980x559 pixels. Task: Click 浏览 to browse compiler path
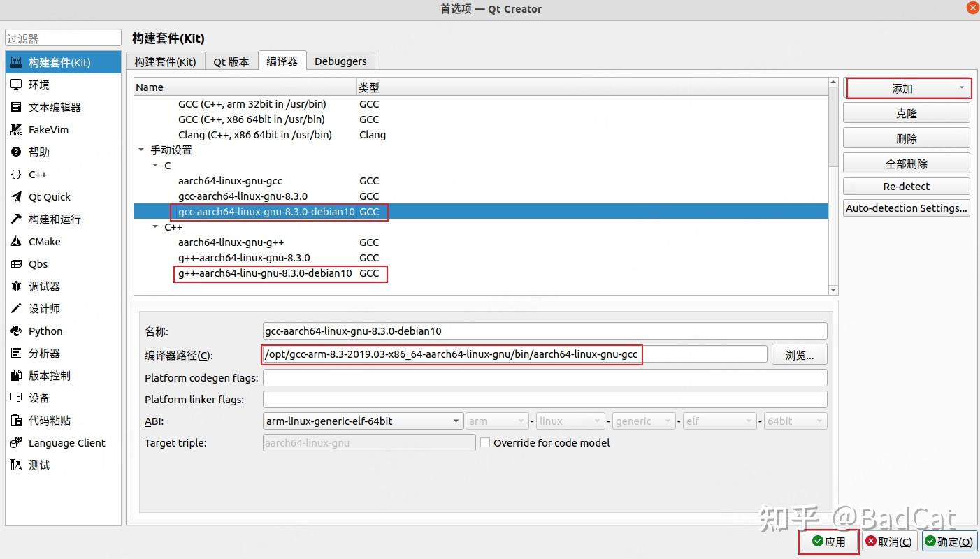[x=800, y=355]
